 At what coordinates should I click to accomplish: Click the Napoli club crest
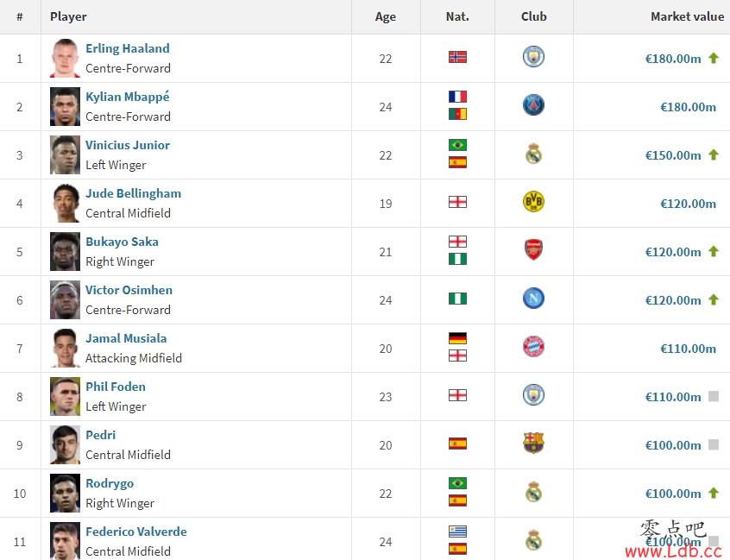(x=533, y=299)
